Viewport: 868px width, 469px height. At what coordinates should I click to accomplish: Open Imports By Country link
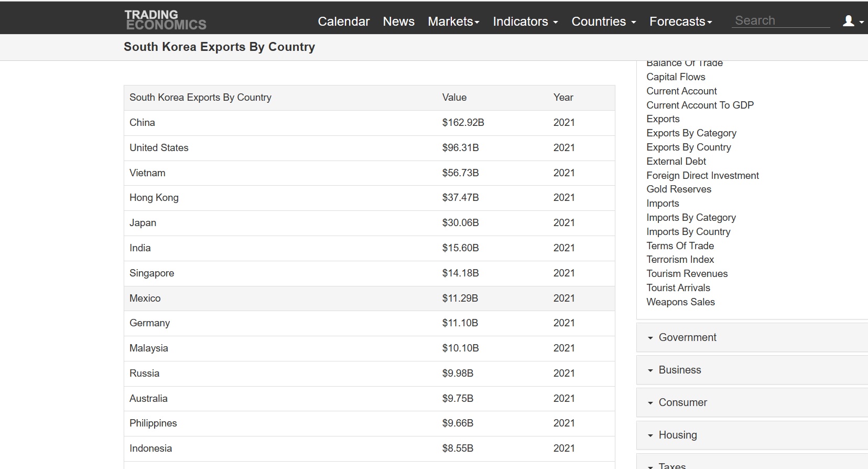pyautogui.click(x=688, y=232)
